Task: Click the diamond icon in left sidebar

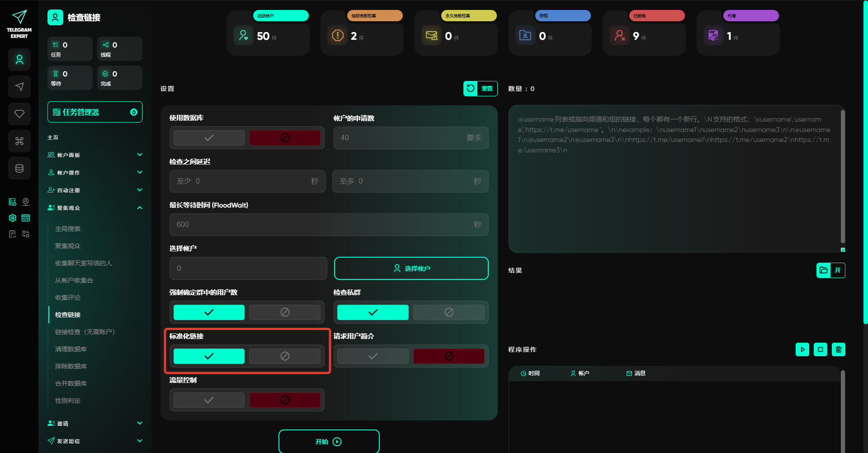Action: [19, 114]
